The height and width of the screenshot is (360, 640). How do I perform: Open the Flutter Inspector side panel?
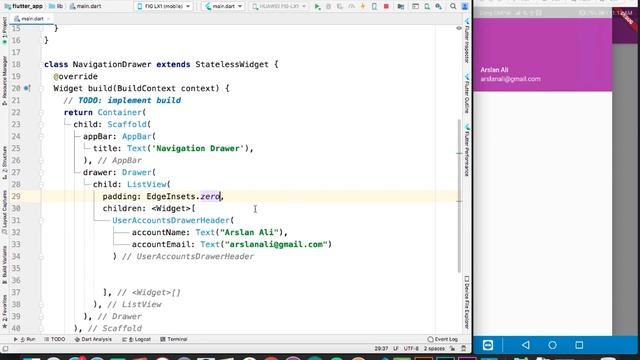pyautogui.click(x=467, y=41)
